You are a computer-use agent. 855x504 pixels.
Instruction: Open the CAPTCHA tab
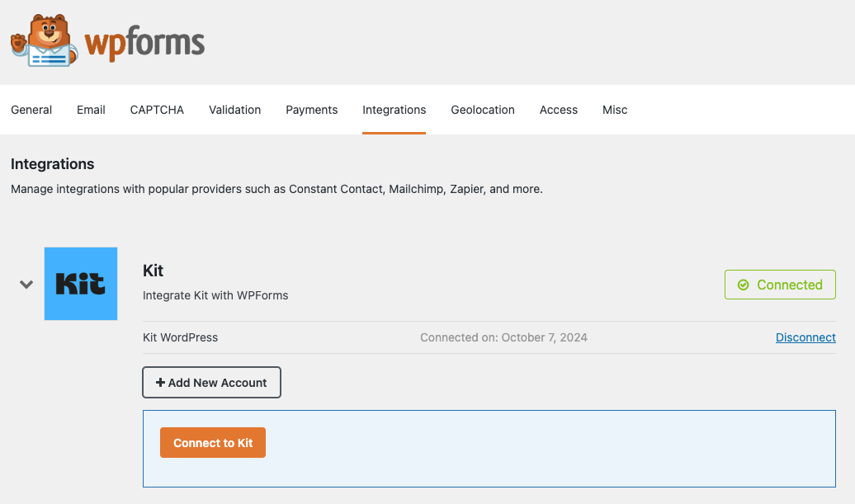[157, 110]
